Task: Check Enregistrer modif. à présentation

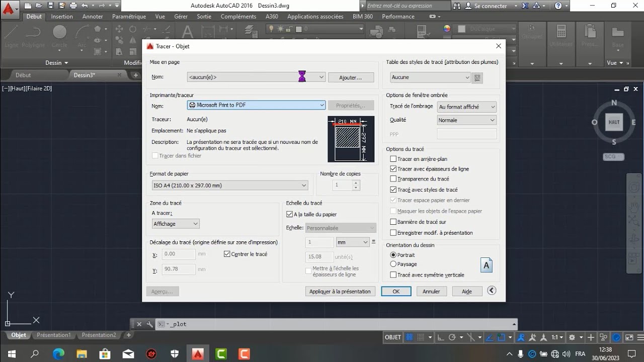Action: pyautogui.click(x=393, y=233)
